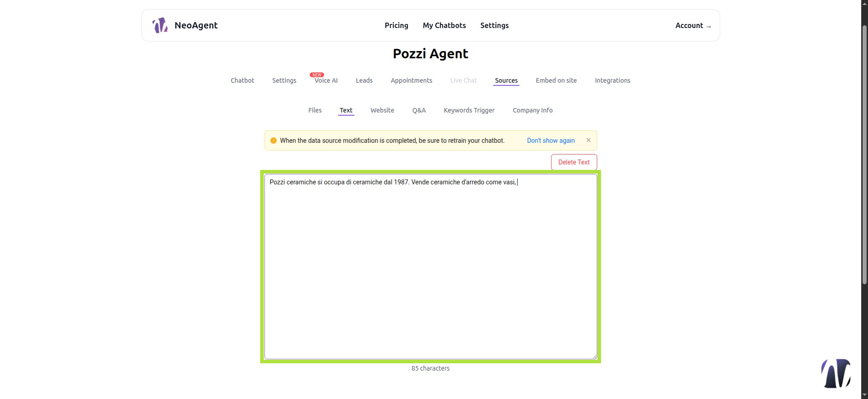Open the Leads tab
This screenshot has width=868, height=399.
coord(364,80)
